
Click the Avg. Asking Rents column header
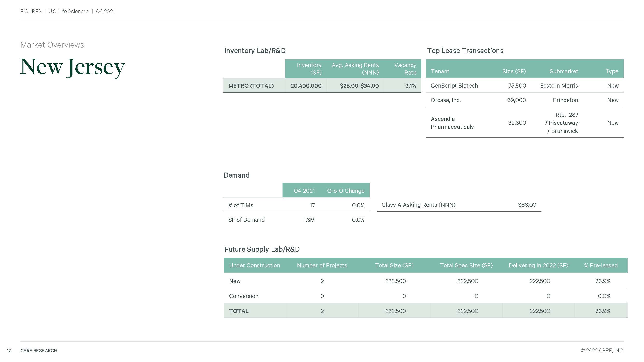coord(355,69)
